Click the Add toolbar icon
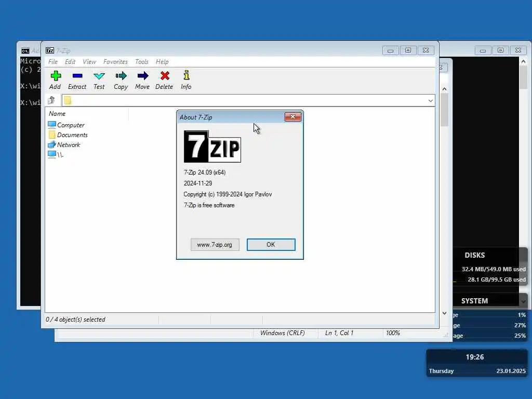Viewport: 532px width, 399px height. pyautogui.click(x=56, y=76)
